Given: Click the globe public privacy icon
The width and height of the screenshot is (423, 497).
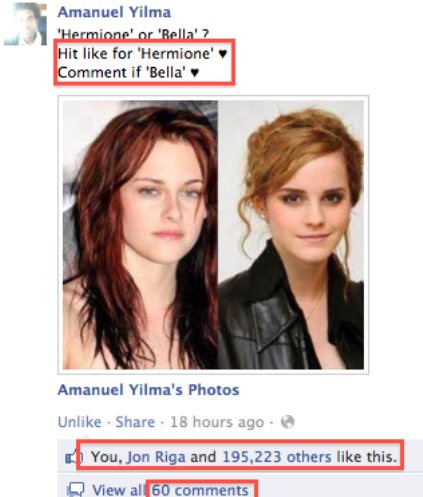Looking at the screenshot, I should pos(287,422).
